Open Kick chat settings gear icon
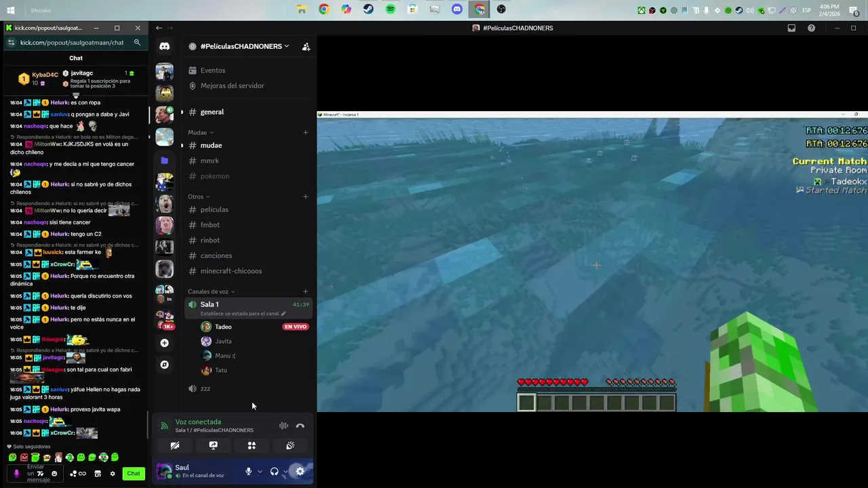 113,474
